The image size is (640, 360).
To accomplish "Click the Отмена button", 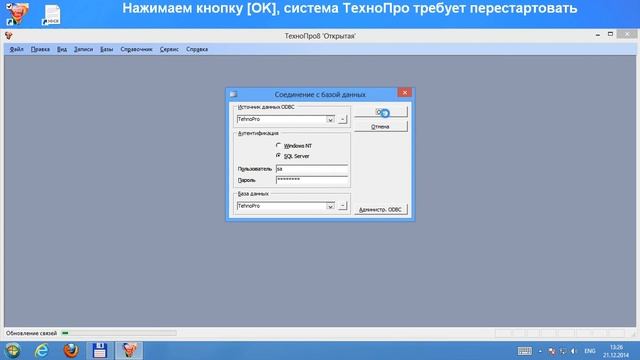I will click(380, 127).
